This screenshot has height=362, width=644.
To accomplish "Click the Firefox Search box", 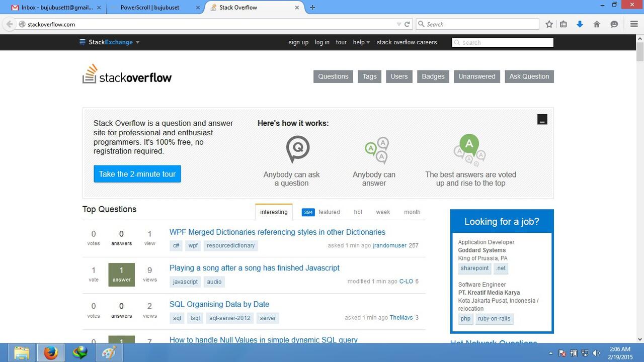I will pos(477,24).
